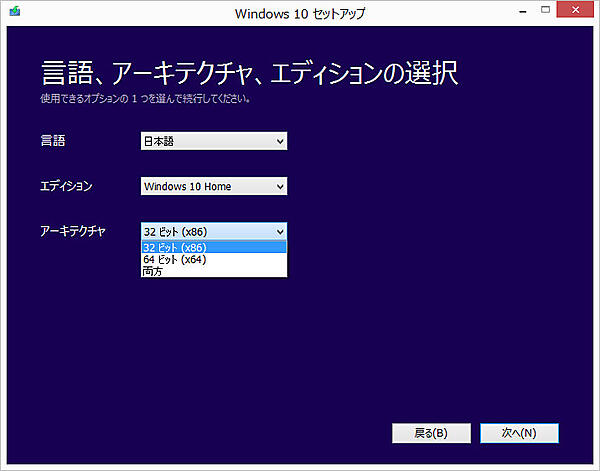Screen dimensions: 600x471
Task: Click the window title Windows 10 セットアップ
Action: point(300,14)
